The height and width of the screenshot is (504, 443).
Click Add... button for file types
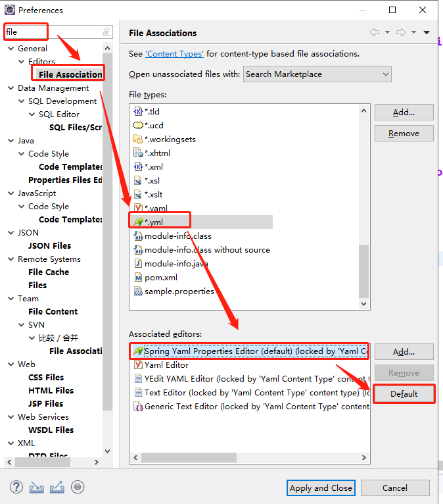tap(404, 112)
